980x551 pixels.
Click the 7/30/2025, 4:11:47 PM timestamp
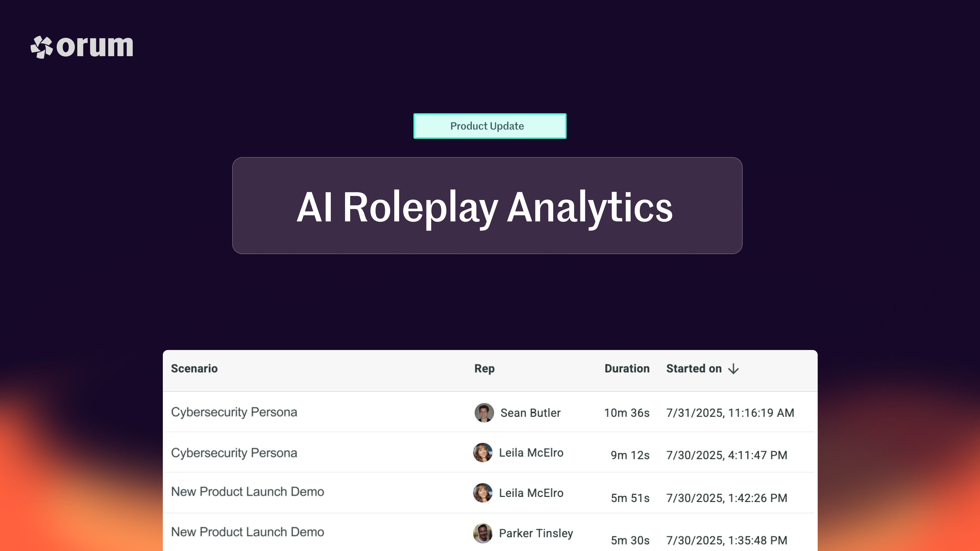point(726,455)
